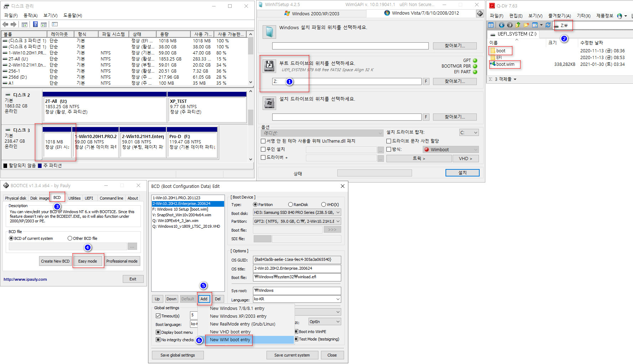The image size is (633, 364).
Task: Enable drive letter preassignment checkbox
Action: point(389,141)
